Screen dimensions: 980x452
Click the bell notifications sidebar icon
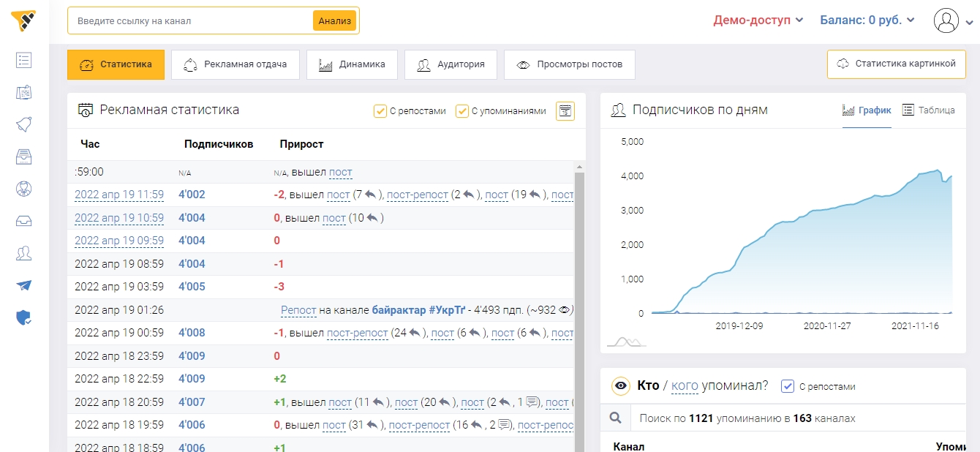pos(23,124)
